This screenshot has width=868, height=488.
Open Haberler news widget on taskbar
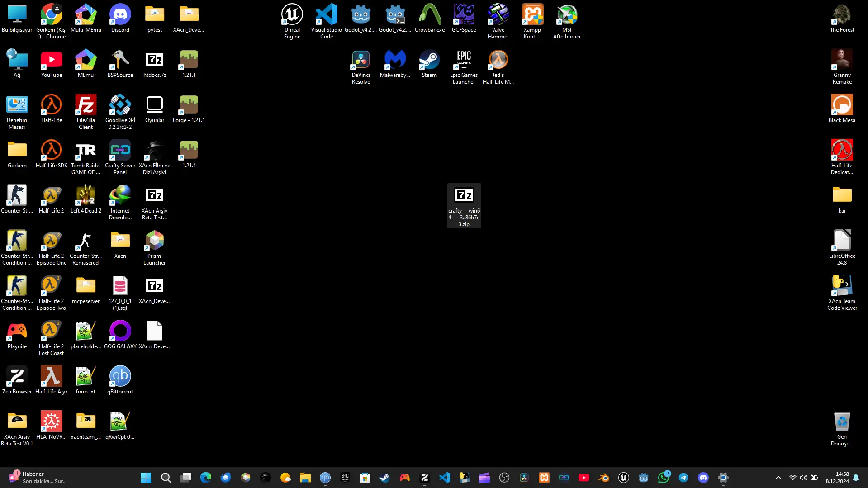(38, 478)
